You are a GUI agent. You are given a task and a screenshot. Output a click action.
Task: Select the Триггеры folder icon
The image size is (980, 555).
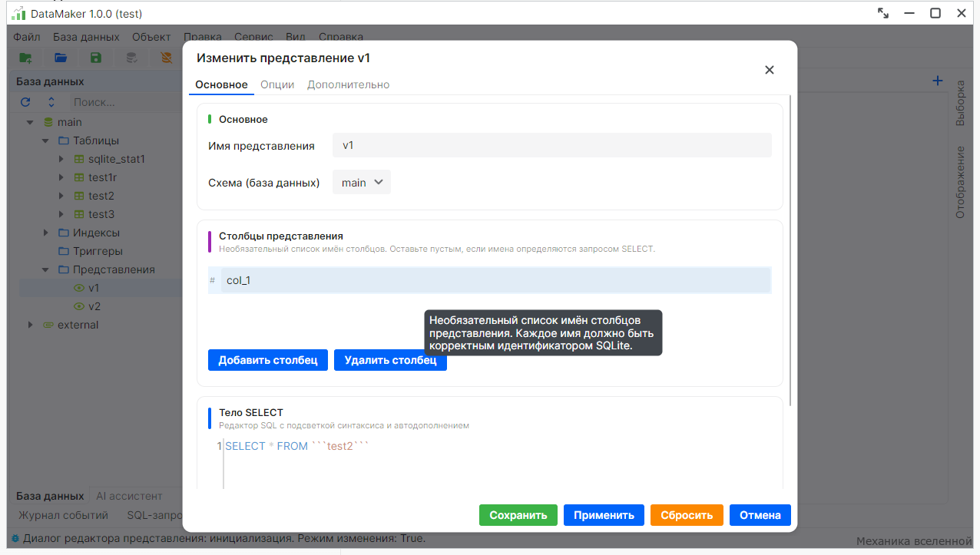pyautogui.click(x=64, y=251)
